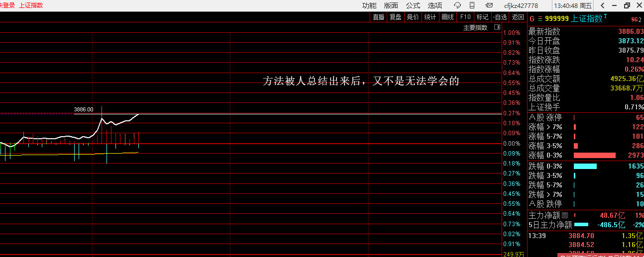Open the detail icon beside 主力净额

click(x=565, y=216)
